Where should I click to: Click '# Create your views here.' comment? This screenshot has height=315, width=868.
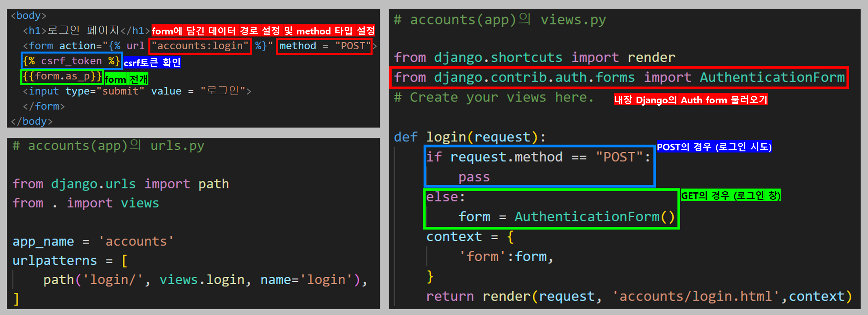(x=494, y=97)
